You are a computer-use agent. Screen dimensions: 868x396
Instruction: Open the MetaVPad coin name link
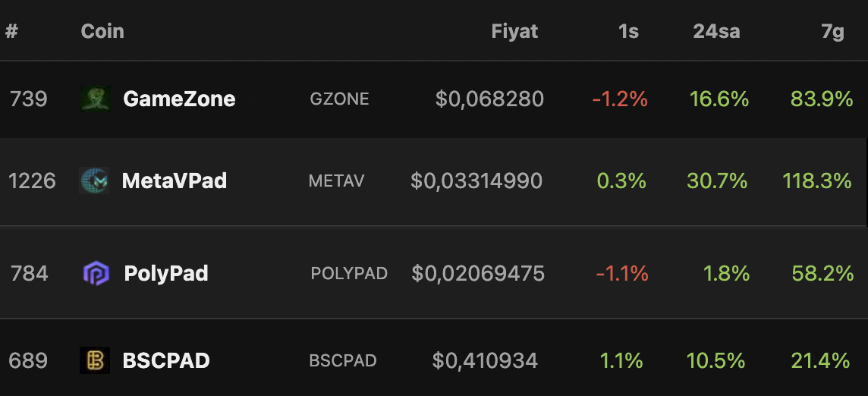coord(175,181)
